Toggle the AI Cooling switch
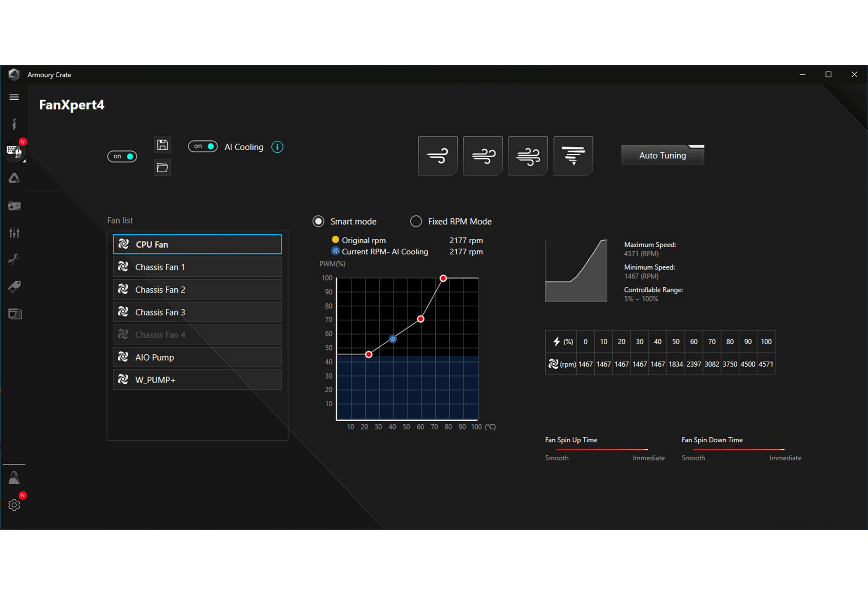 [203, 146]
